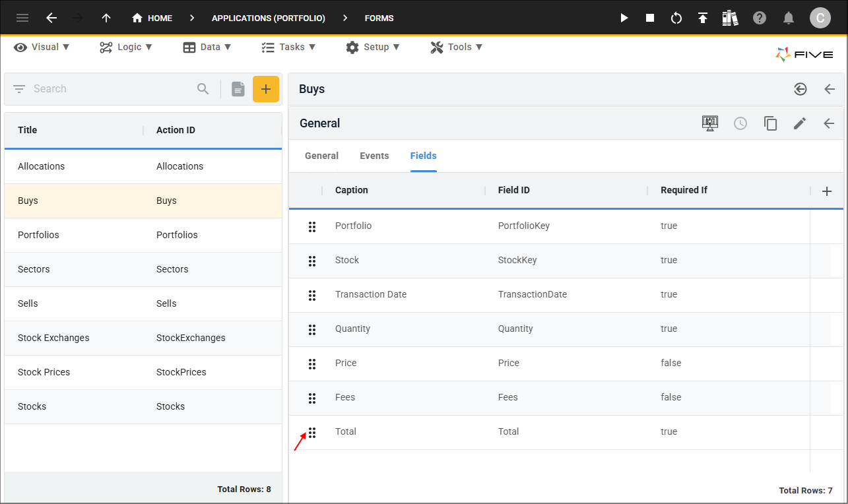
Task: Open the Visual dropdown menu
Action: [x=42, y=47]
